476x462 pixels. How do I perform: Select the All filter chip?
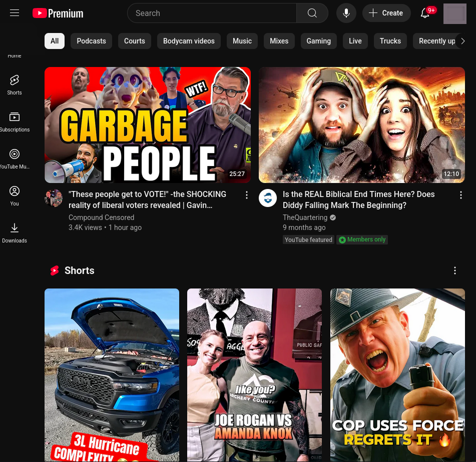pos(55,41)
